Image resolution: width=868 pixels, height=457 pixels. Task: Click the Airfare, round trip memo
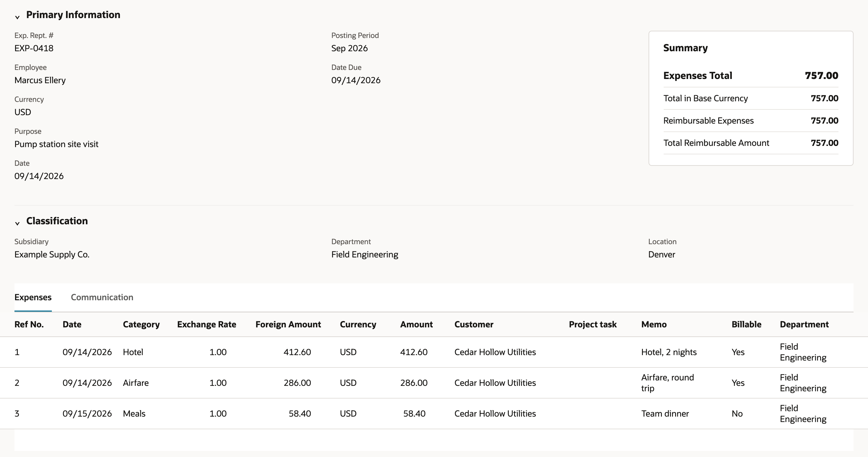tap(668, 383)
